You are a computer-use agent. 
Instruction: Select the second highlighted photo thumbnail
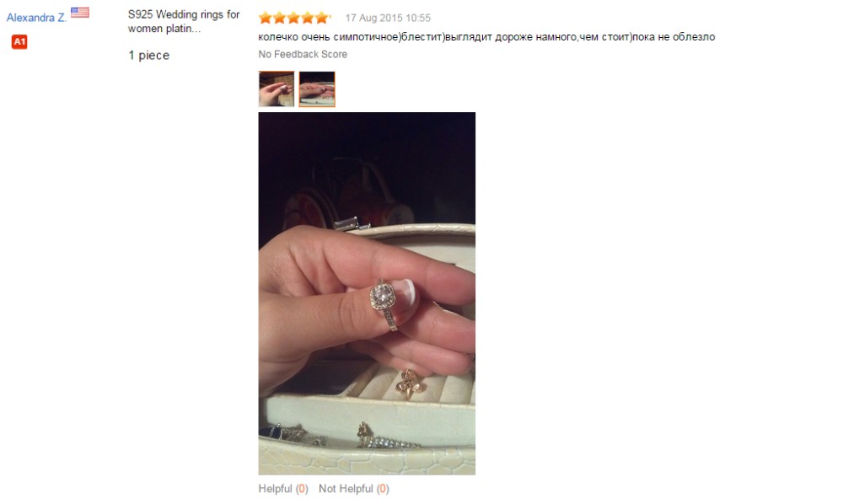[x=317, y=89]
